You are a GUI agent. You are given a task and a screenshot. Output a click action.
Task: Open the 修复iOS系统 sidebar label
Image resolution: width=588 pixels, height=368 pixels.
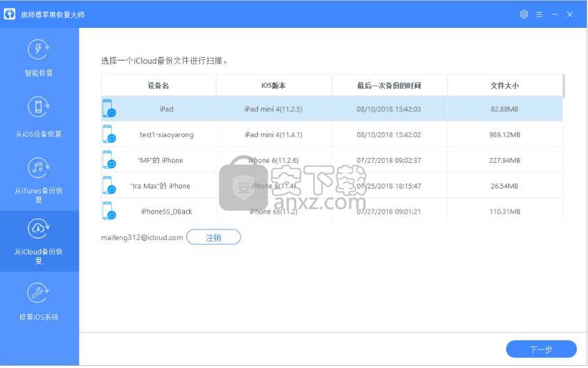tap(39, 317)
